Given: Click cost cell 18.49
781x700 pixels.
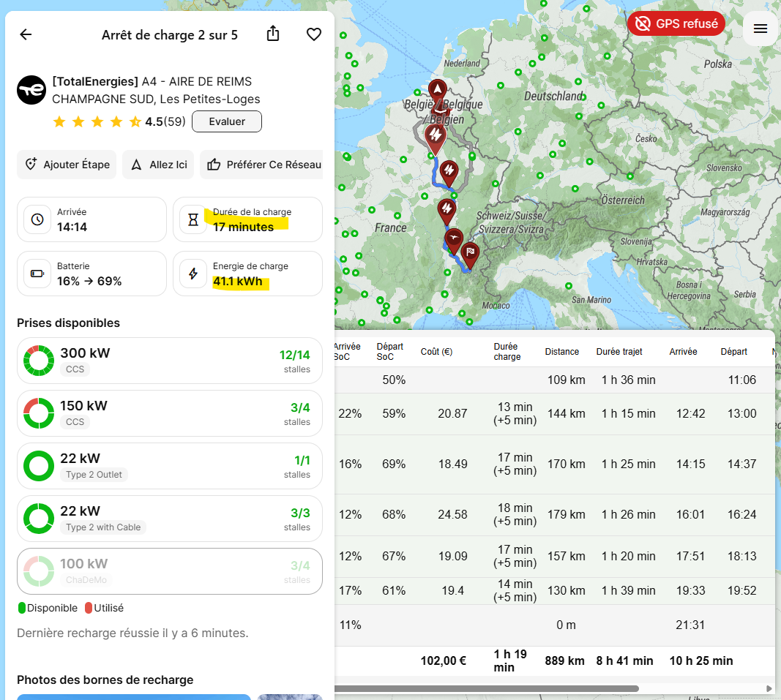Looking at the screenshot, I should pos(452,464).
